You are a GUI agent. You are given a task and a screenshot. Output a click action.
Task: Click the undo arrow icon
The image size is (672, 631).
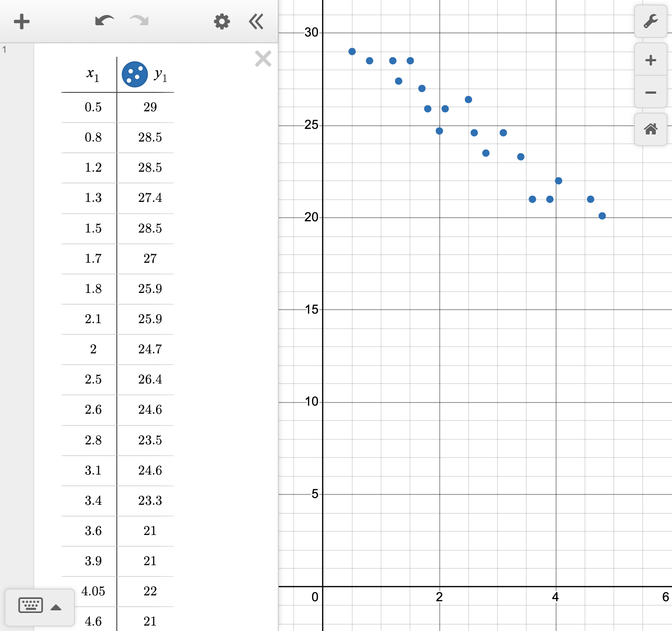(x=104, y=20)
